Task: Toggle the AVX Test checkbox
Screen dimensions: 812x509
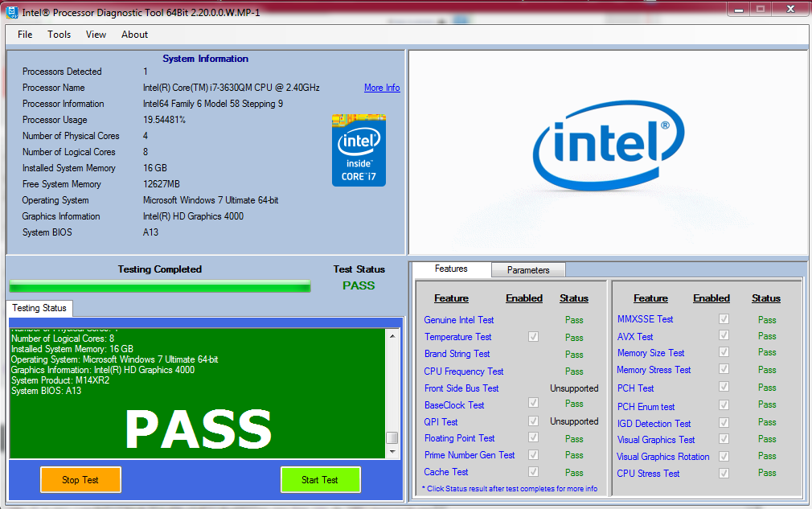Action: [x=724, y=335]
